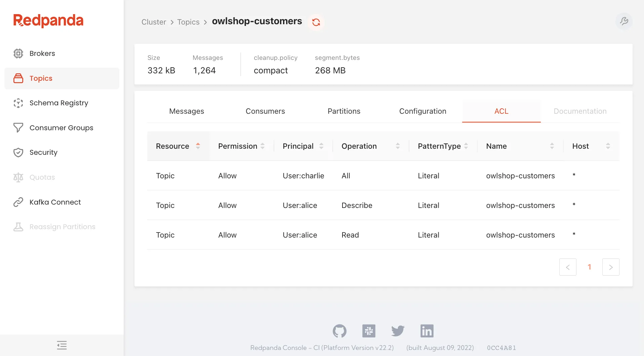Viewport: 644px width, 356px height.
Task: Collapse the sidebar menu
Action: coord(62,345)
